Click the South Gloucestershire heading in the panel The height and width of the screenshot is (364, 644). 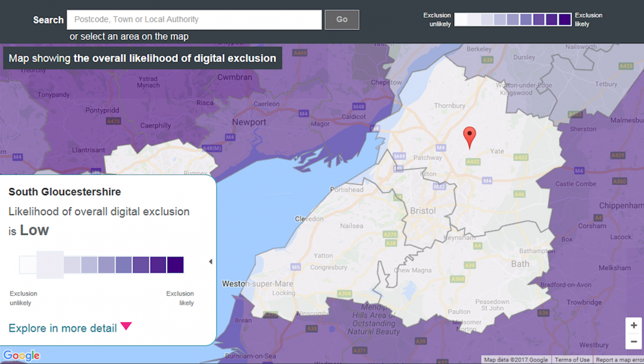pos(65,192)
